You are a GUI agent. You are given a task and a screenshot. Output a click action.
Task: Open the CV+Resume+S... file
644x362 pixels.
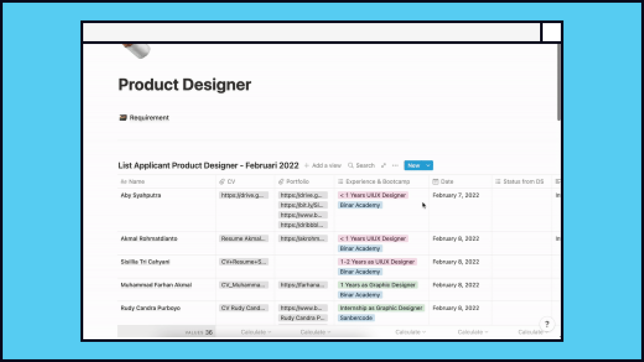point(244,262)
